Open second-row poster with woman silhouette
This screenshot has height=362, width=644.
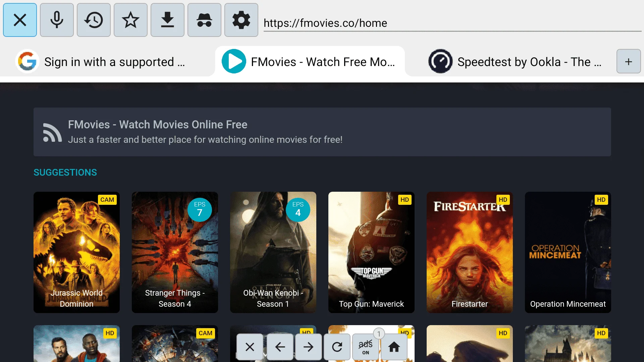pos(470,344)
